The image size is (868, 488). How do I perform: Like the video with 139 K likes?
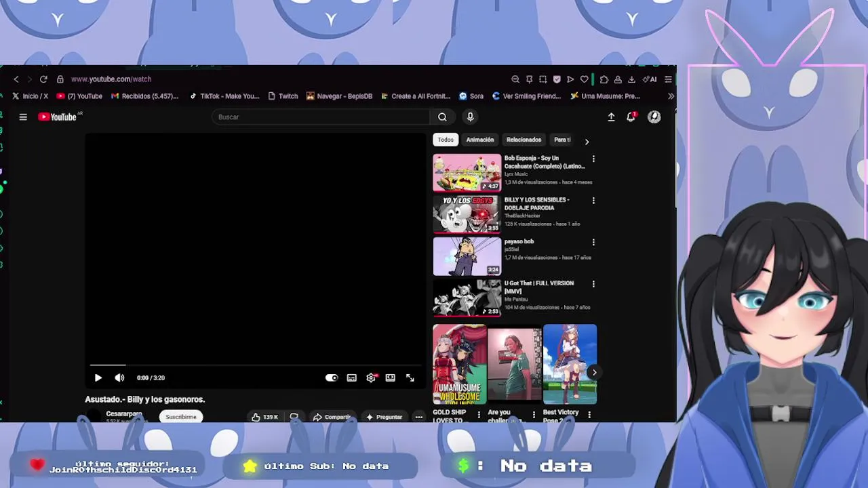pyautogui.click(x=265, y=417)
